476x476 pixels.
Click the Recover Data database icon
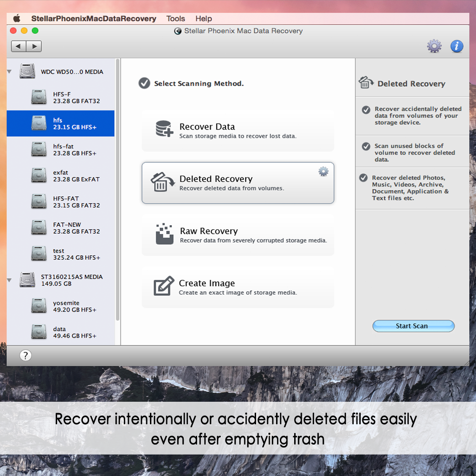click(164, 129)
